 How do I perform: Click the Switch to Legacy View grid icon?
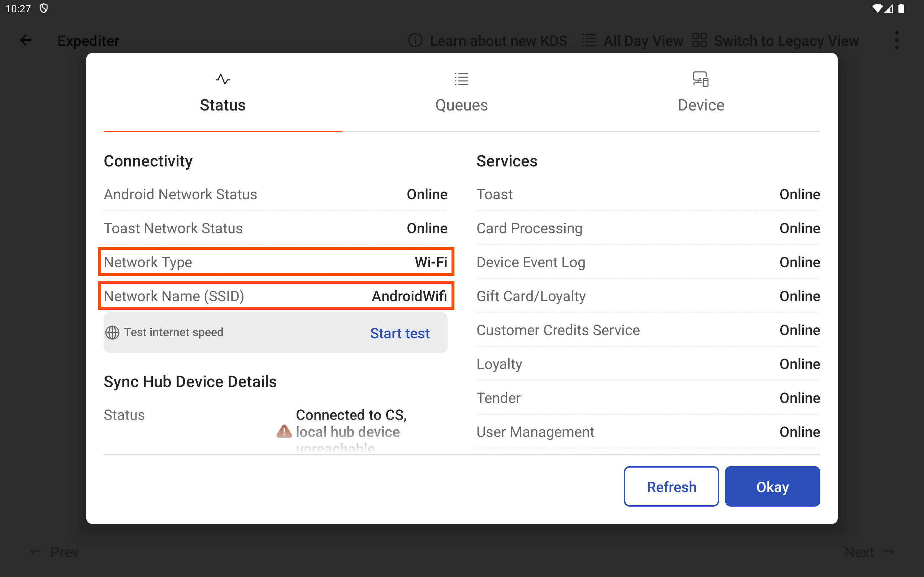(700, 40)
